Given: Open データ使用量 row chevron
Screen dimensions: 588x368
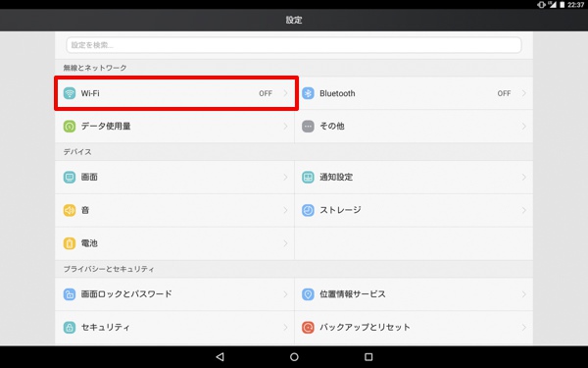Looking at the screenshot, I should tap(285, 127).
